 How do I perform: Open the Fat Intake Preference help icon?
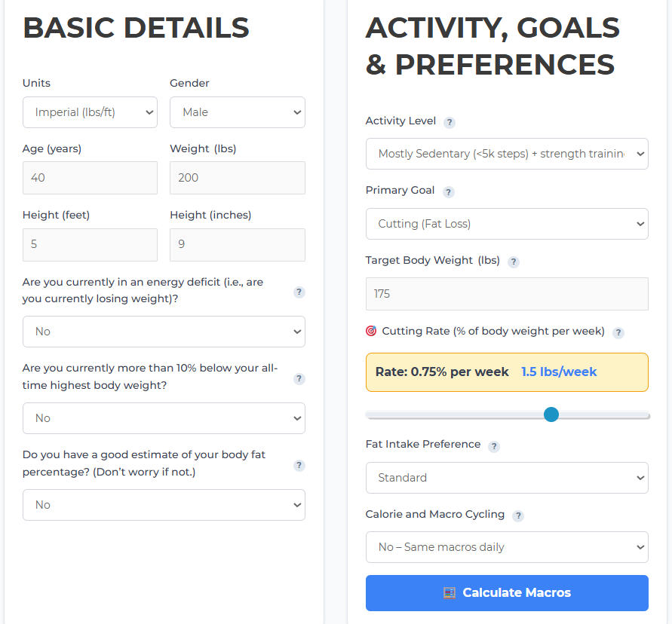tap(494, 446)
